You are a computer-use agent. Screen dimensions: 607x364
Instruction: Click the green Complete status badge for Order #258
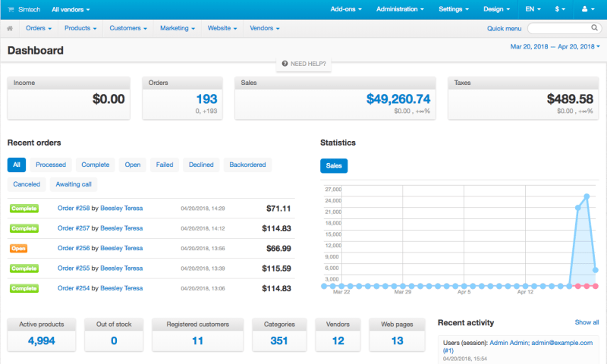tap(24, 208)
